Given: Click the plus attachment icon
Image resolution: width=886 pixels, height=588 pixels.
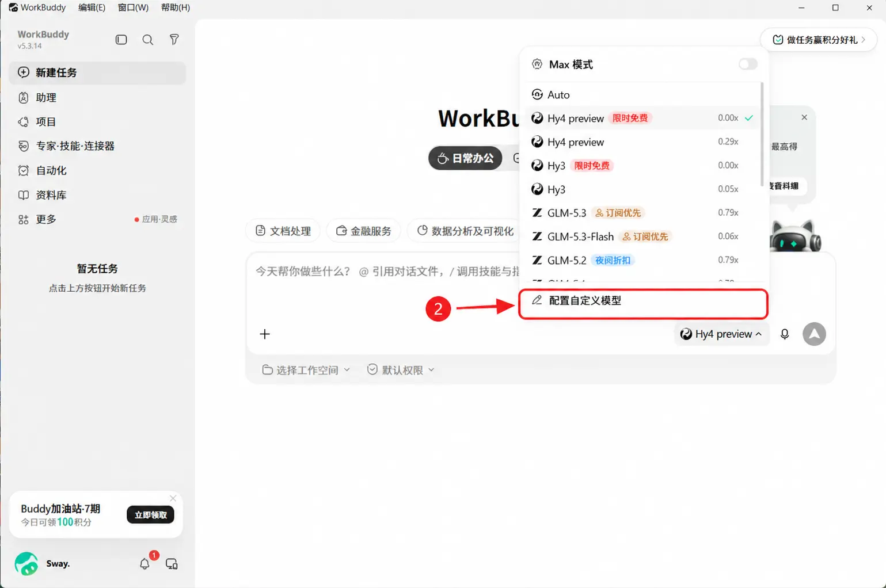Looking at the screenshot, I should pyautogui.click(x=265, y=334).
